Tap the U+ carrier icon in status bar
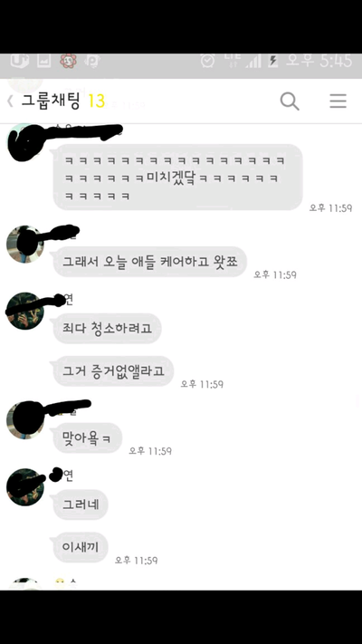The image size is (362, 644). coord(19,62)
